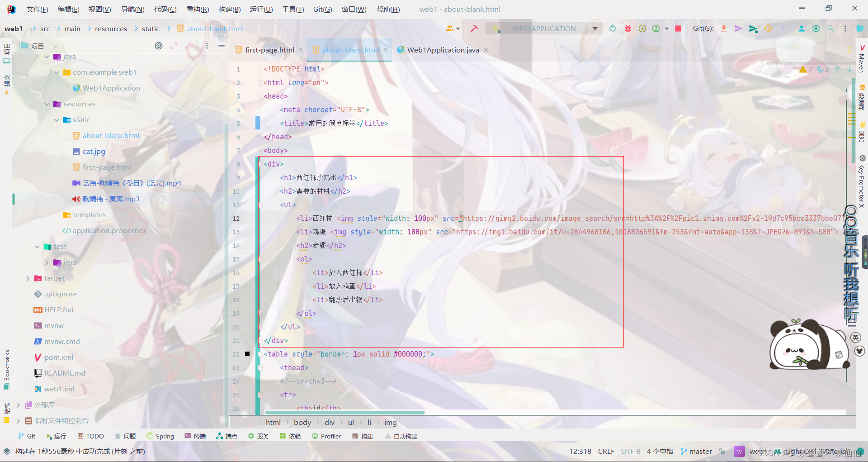Toggle the Bookmarks side tool window
The image size is (868, 462).
click(x=6, y=369)
